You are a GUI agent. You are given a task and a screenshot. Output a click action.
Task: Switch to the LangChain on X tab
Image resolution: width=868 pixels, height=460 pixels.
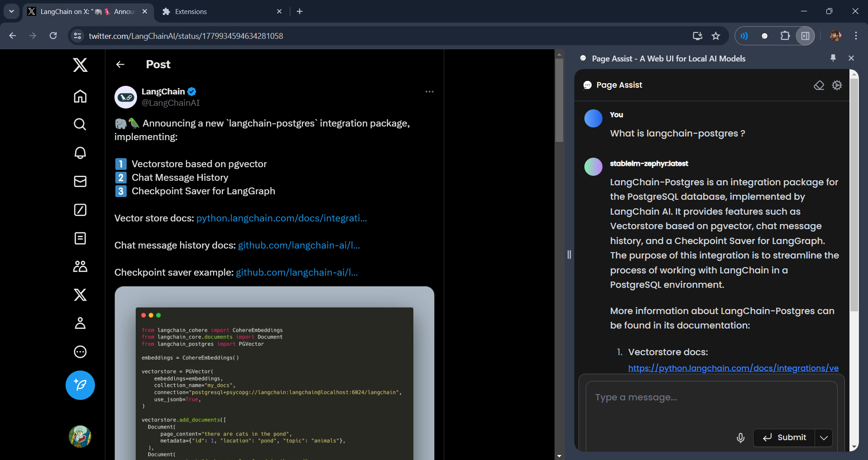tap(87, 12)
